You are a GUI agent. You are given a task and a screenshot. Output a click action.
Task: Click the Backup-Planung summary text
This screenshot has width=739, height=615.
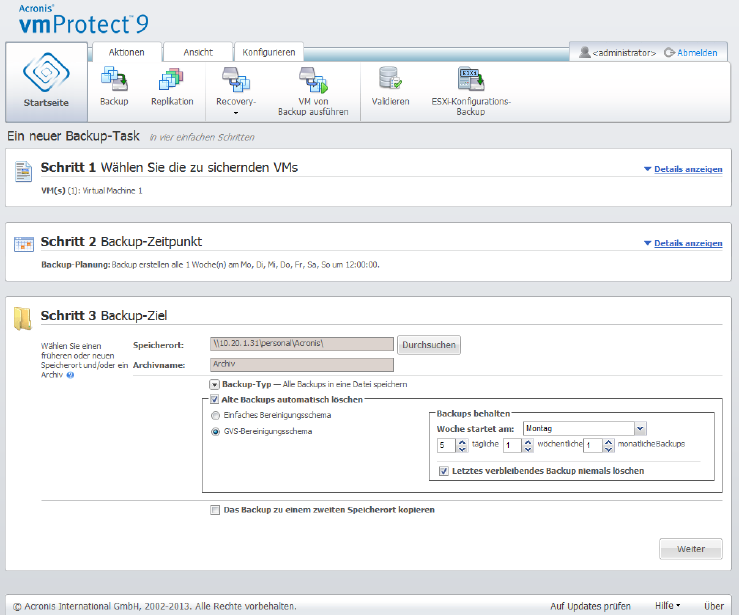(210, 265)
